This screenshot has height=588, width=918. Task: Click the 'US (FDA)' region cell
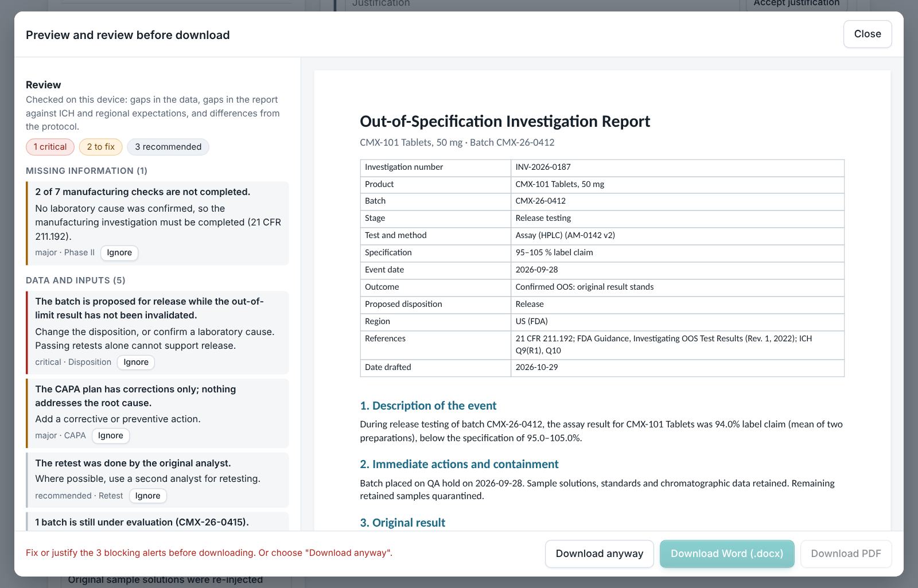click(677, 322)
